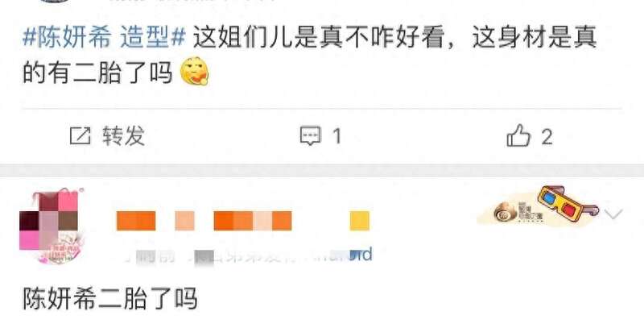Click the 转发 repost label

pos(124,135)
